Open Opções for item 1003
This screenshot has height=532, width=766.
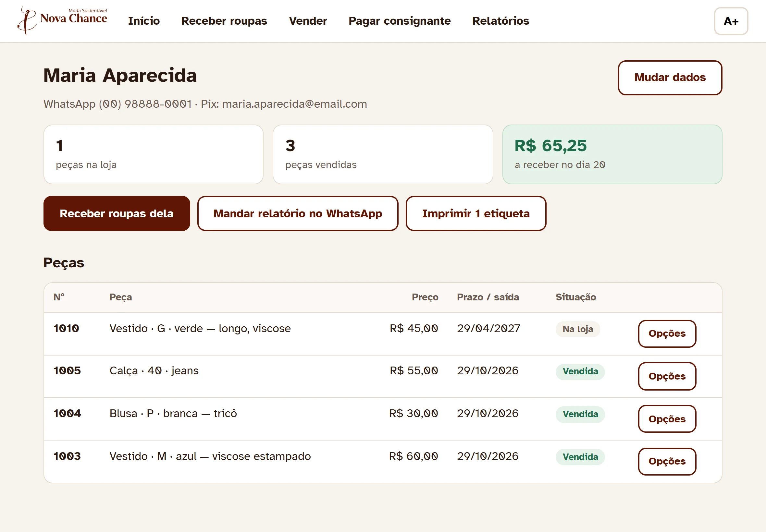[667, 462]
